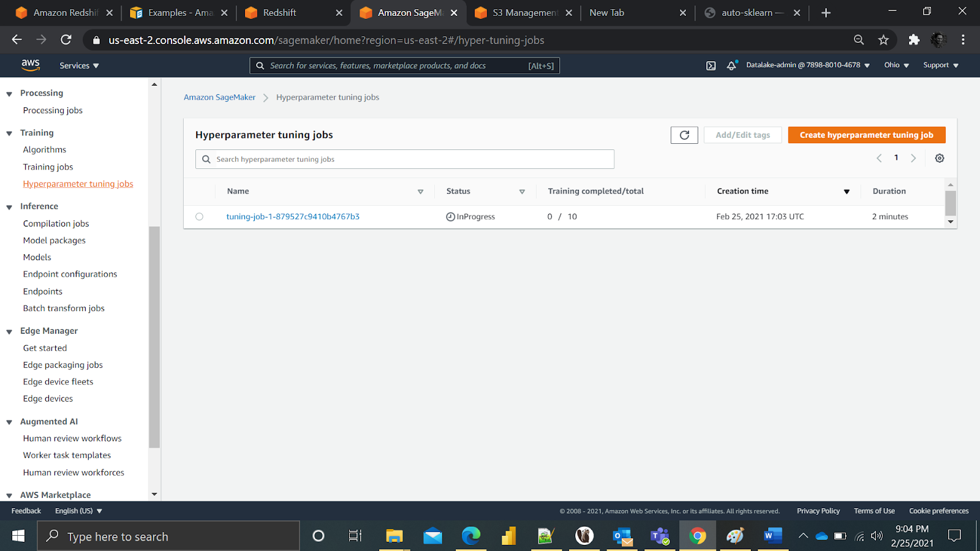Open Microsoft Teams from taskbar

click(660, 536)
